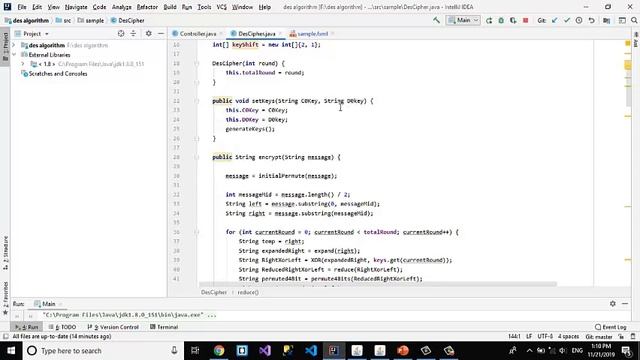This screenshot has height=360, width=640.
Task: Click the editor horizontal scrollbar
Action: [378, 284]
